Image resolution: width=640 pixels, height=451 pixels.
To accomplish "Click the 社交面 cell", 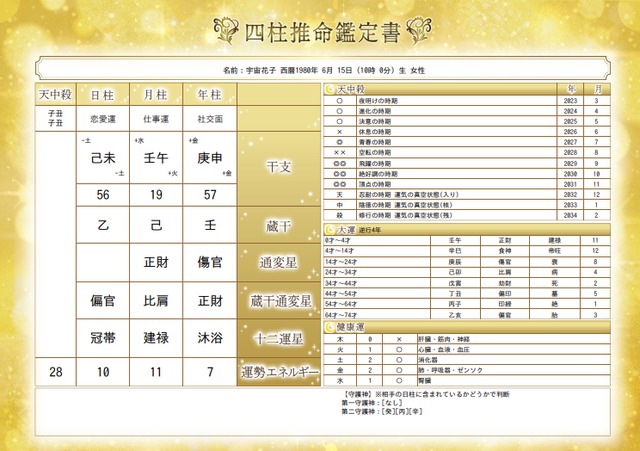I will click(x=210, y=119).
